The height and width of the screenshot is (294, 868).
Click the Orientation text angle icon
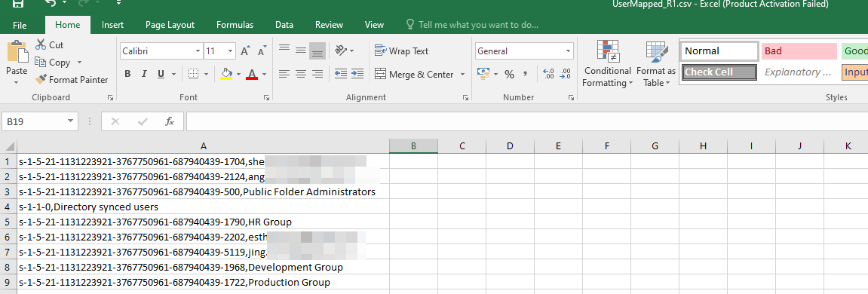tap(340, 51)
